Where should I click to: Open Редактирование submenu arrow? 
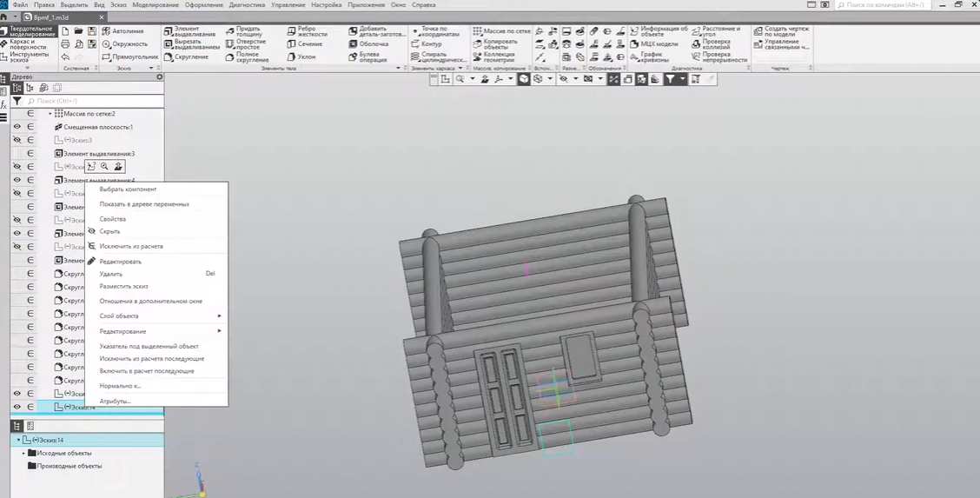pyautogui.click(x=220, y=330)
